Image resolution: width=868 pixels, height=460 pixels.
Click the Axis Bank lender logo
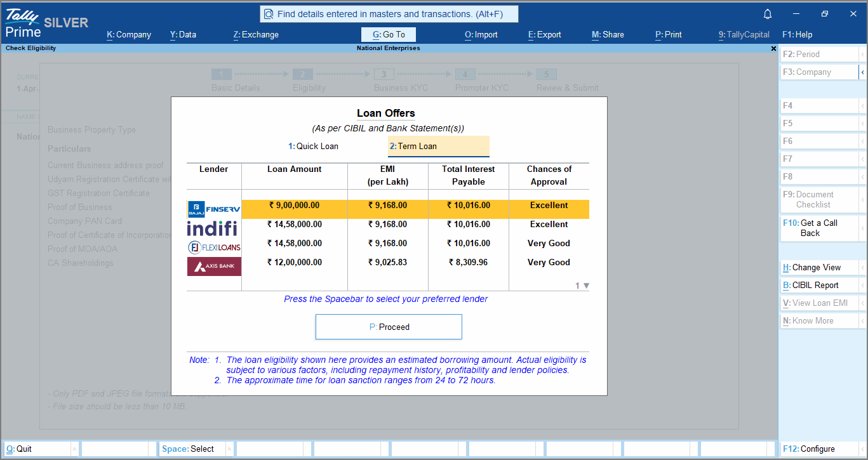click(213, 266)
